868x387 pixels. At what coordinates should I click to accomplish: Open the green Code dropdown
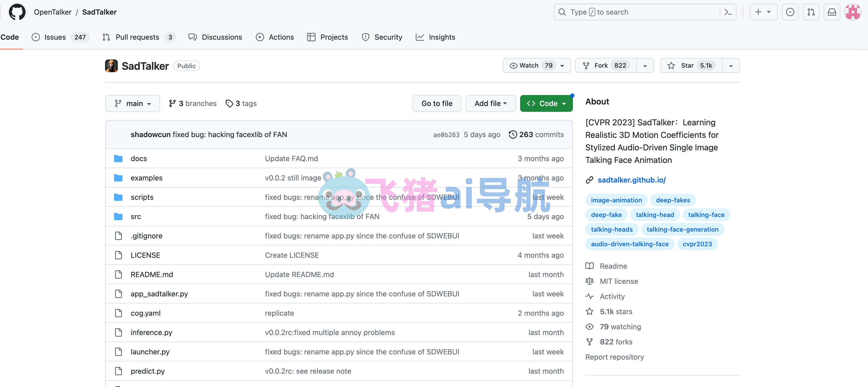tap(546, 103)
